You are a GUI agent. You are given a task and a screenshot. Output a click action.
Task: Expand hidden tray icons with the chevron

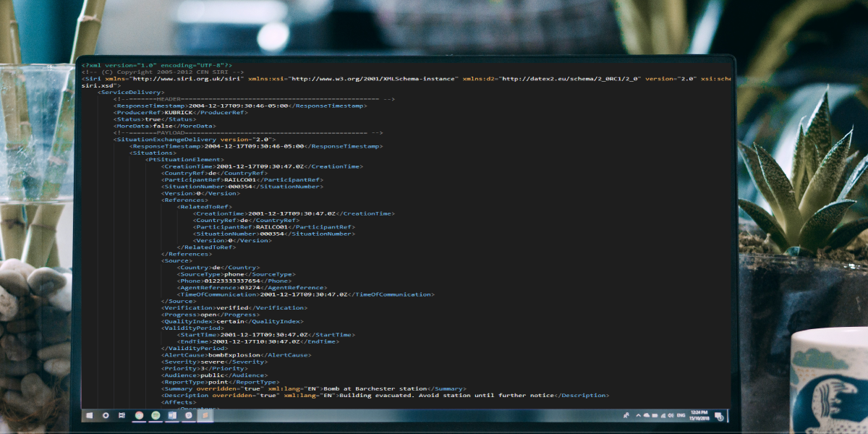point(638,416)
